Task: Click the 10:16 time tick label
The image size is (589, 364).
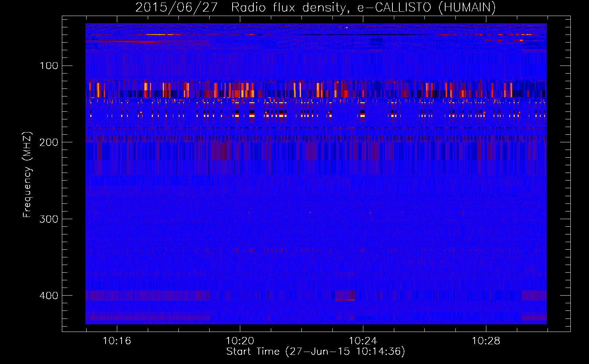Action: tap(117, 341)
